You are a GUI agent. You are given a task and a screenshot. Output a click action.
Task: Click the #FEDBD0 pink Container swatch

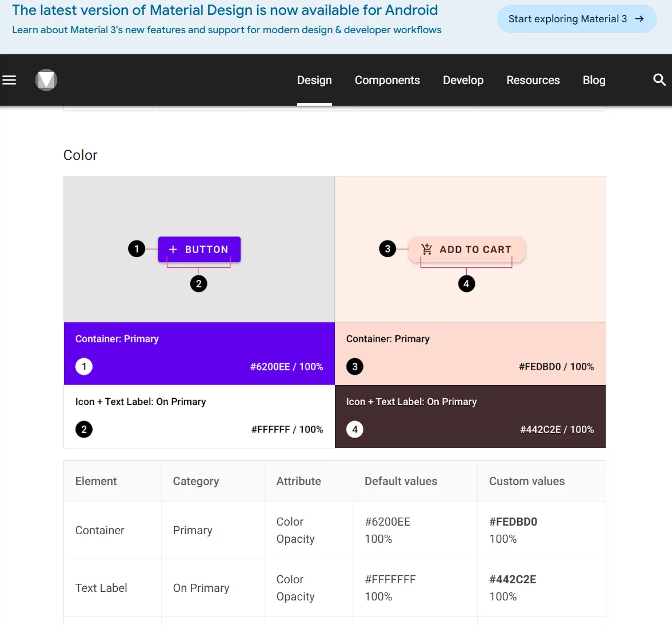click(x=470, y=353)
